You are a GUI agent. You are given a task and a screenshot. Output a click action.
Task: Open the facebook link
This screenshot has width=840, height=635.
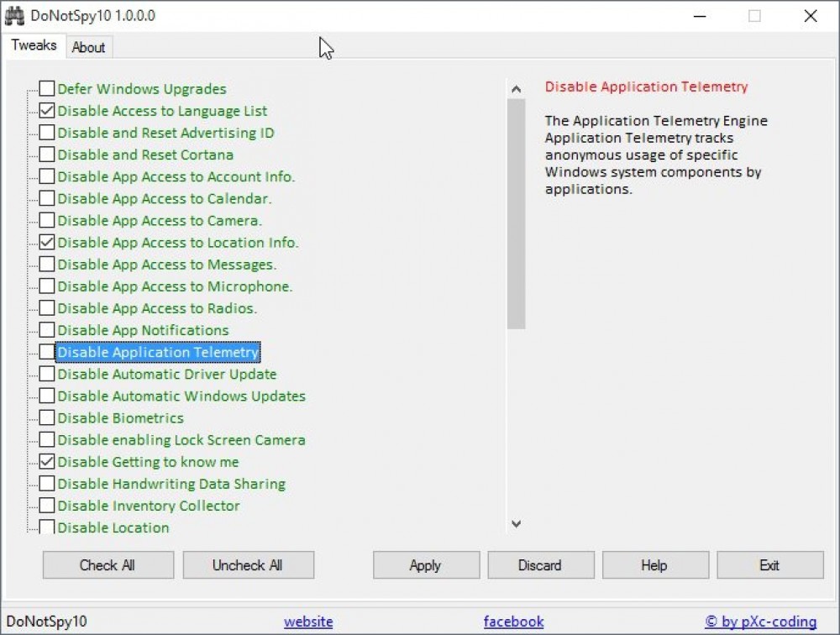[x=514, y=622]
